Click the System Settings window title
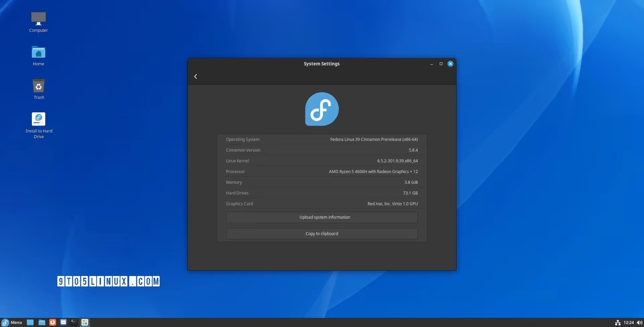 click(322, 64)
